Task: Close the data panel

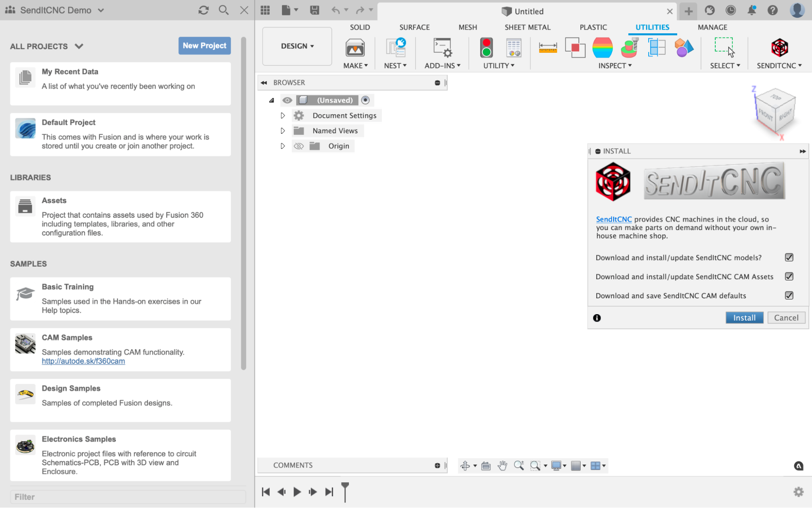Action: (244, 10)
